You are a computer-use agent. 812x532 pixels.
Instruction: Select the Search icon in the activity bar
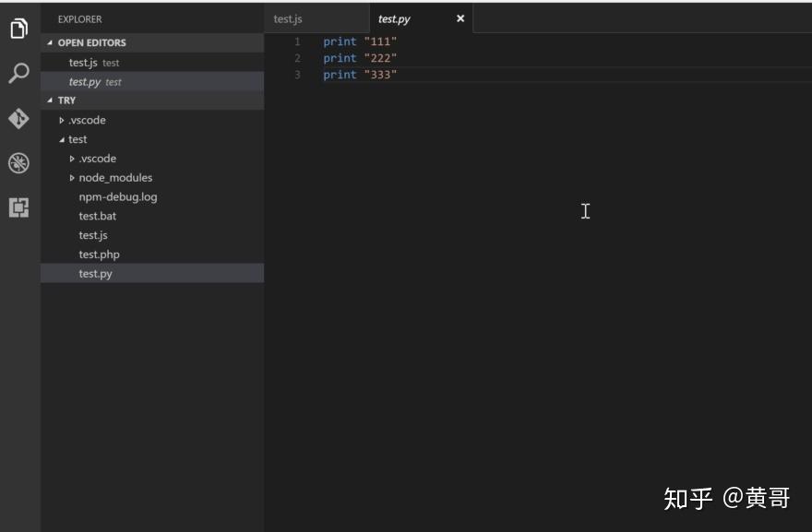click(x=19, y=70)
